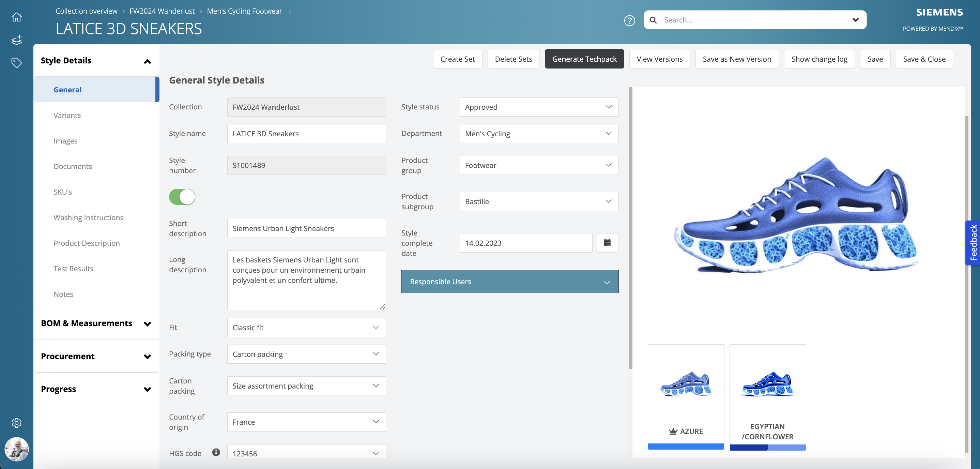Viewport: 980px width, 469px height.
Task: Go to Collection overview breadcrumb
Action: point(86,11)
